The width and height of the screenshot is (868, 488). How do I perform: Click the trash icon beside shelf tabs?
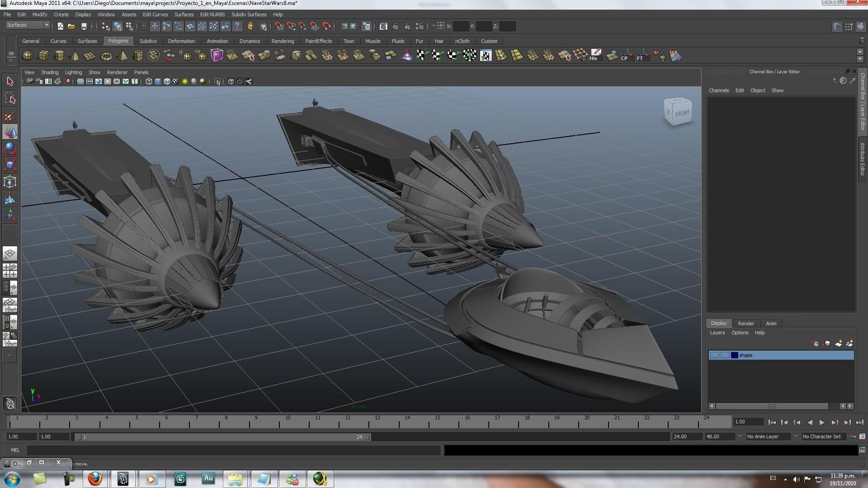[862, 41]
